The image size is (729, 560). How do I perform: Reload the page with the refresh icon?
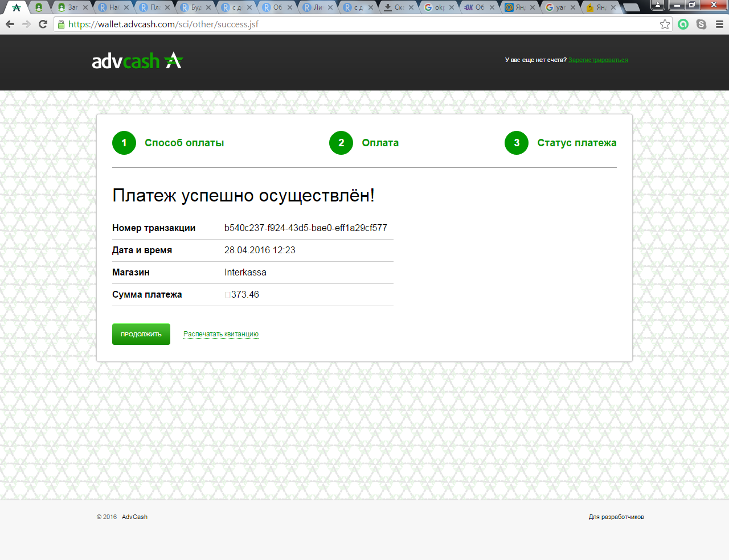43,24
